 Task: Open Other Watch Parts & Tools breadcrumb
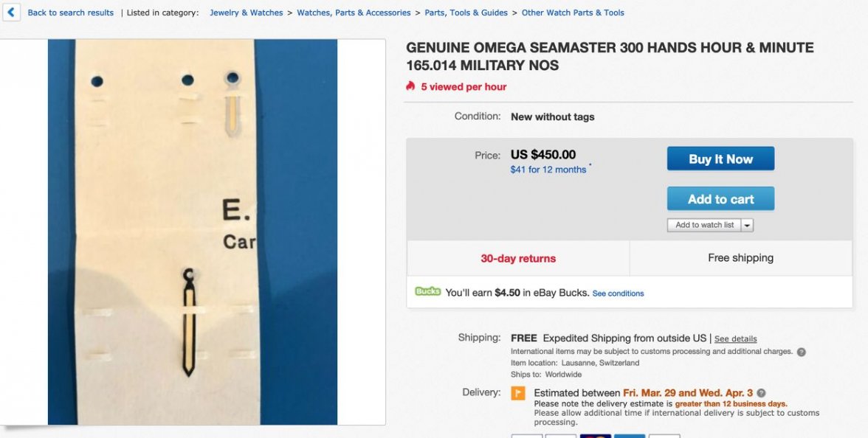573,13
